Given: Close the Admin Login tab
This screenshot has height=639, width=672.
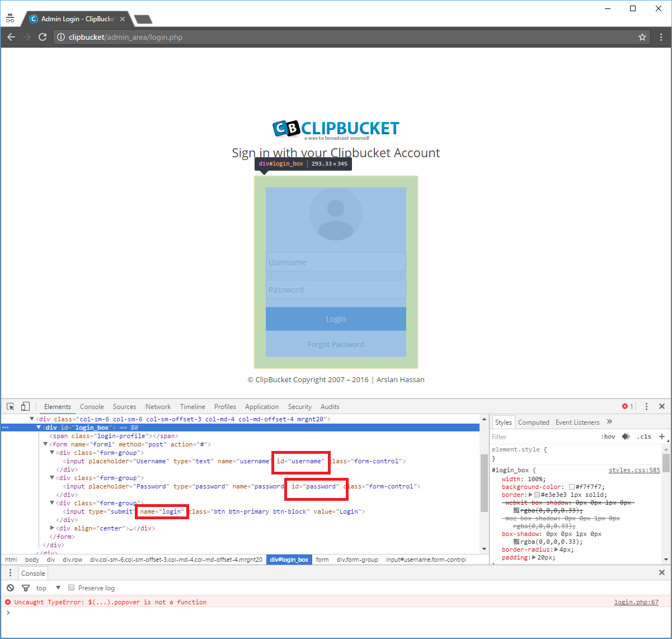Looking at the screenshot, I should pyautogui.click(x=123, y=19).
